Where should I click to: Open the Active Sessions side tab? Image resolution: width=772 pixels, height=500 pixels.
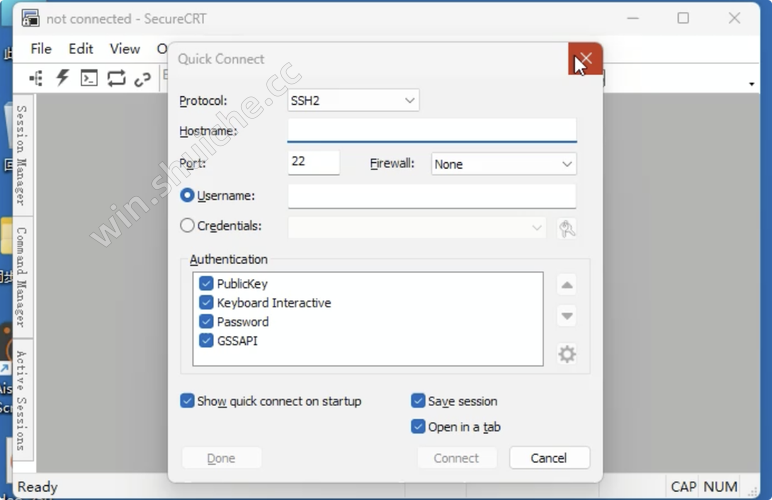tap(22, 400)
